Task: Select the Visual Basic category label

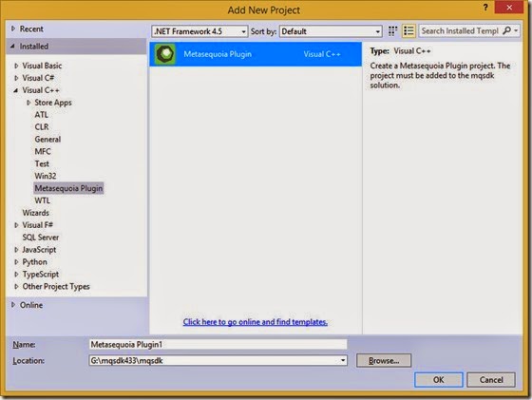Action: [x=42, y=66]
